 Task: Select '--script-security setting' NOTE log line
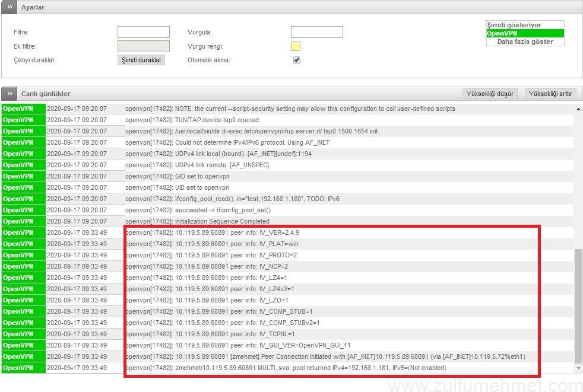[287, 109]
